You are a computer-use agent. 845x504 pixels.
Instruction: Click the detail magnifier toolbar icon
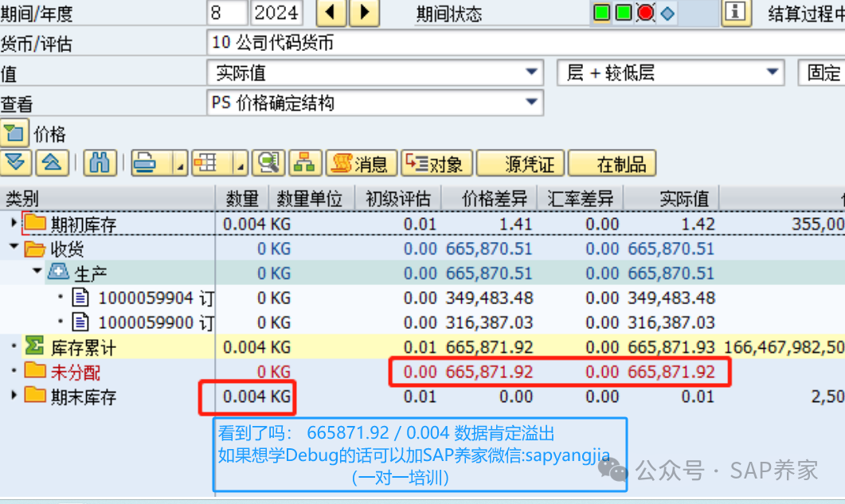268,162
